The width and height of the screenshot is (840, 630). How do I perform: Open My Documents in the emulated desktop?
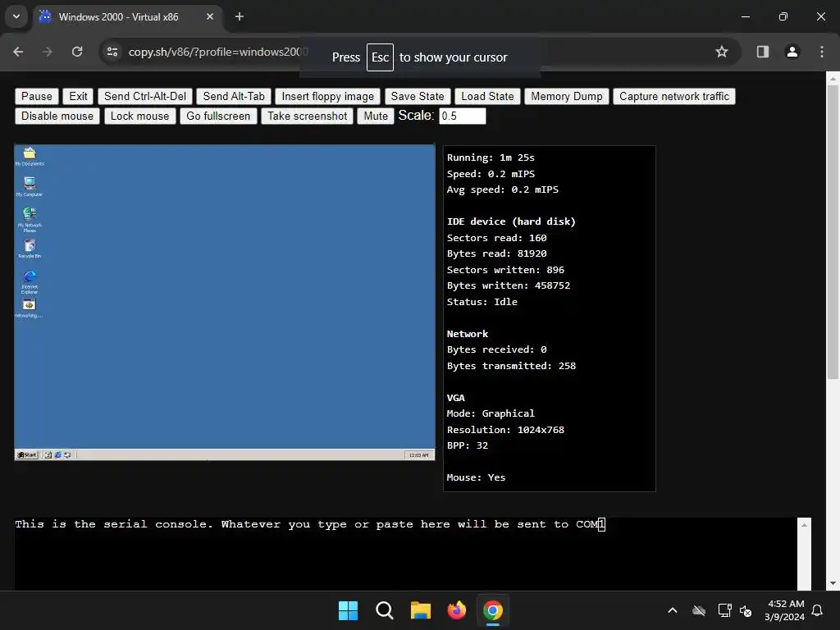click(30, 156)
